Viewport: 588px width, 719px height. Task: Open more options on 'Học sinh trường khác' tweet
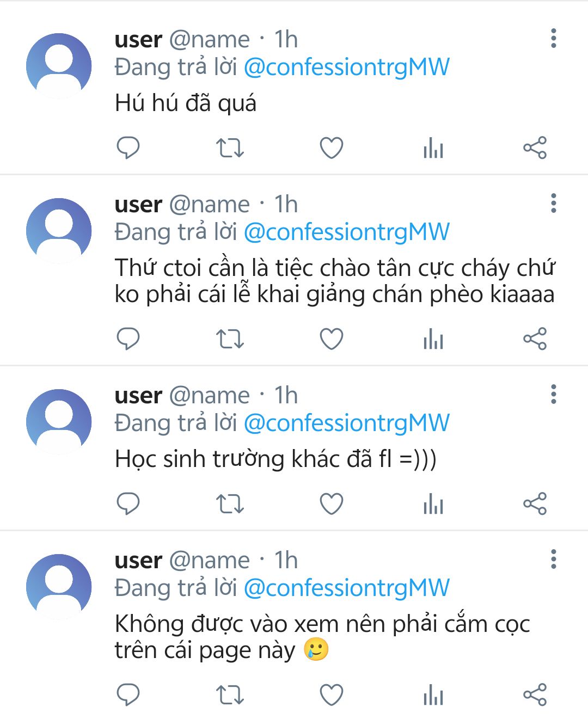[554, 394]
